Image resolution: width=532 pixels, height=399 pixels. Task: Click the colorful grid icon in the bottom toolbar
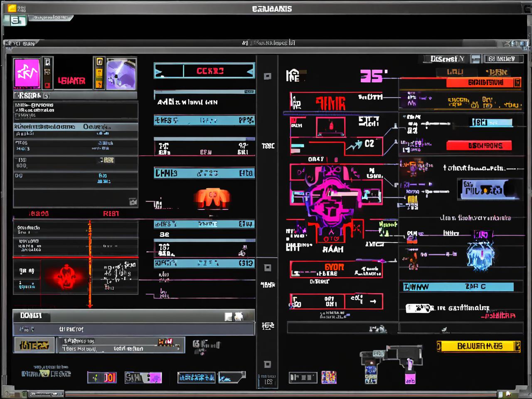(x=328, y=377)
